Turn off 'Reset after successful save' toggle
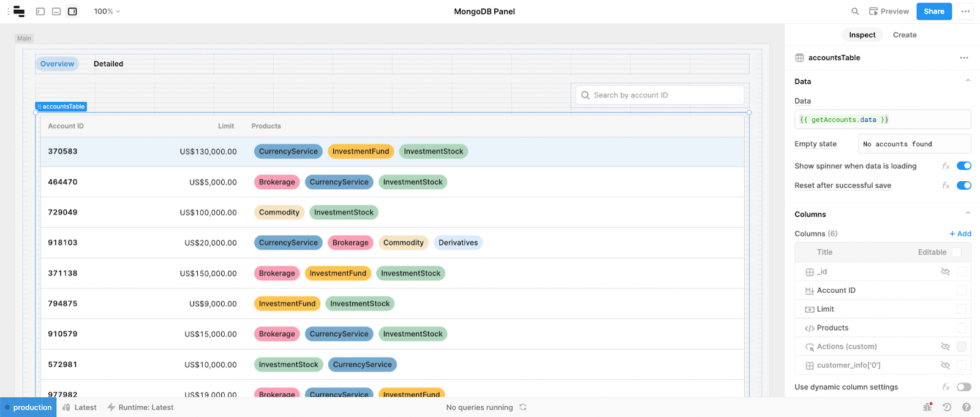This screenshot has width=980, height=417. coord(964,186)
